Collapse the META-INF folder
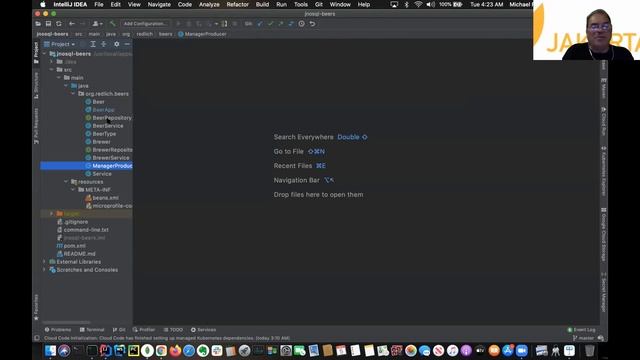The image size is (640, 360). coord(73,190)
